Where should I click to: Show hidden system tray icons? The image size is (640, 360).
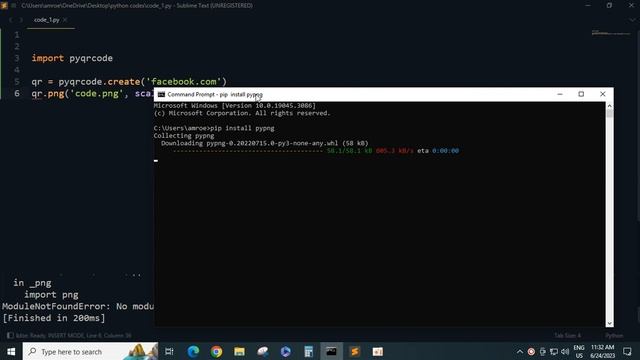pos(520,351)
